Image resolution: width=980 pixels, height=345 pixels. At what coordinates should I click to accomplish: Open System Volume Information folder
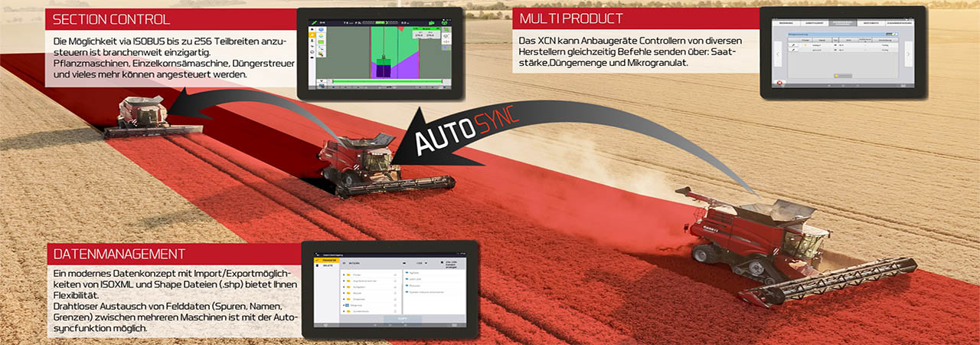425,292
